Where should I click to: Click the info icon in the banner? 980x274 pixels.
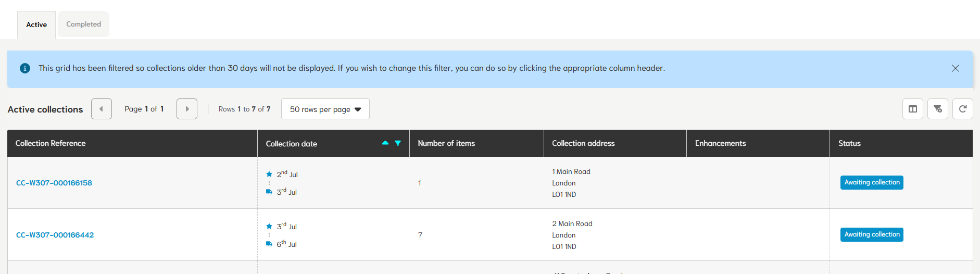25,68
